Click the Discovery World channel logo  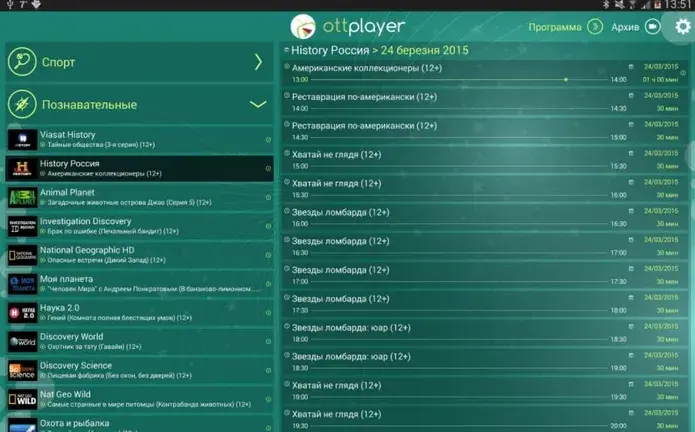coord(22,342)
